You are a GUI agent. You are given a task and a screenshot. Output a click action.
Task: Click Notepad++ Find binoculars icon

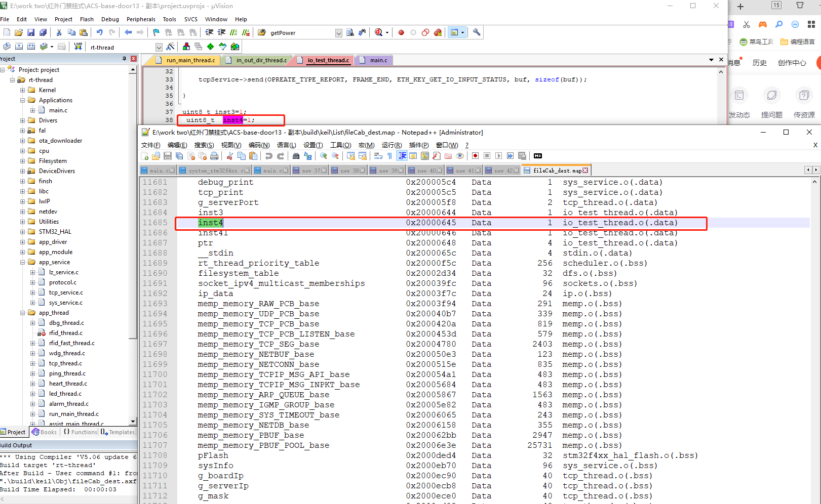tap(296, 156)
